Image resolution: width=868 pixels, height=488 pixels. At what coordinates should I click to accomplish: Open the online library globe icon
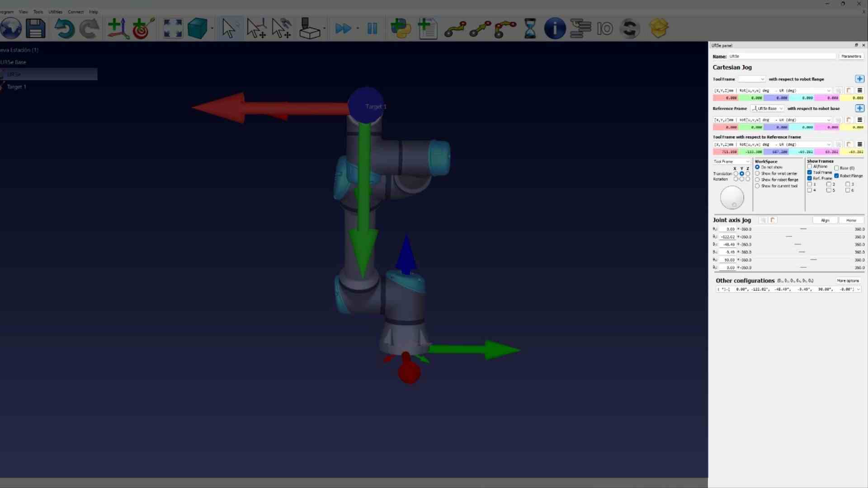click(11, 28)
